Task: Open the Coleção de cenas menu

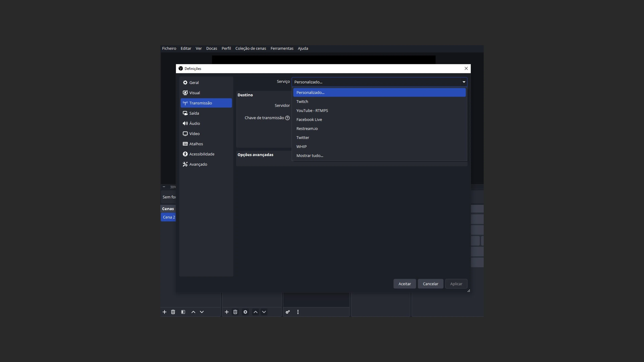Action: click(251, 48)
